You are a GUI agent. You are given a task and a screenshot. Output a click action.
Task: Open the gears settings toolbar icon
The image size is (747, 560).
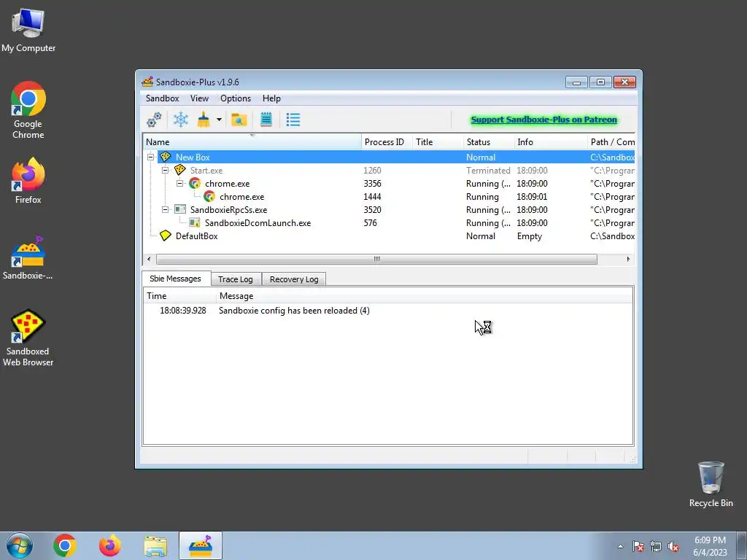154,120
